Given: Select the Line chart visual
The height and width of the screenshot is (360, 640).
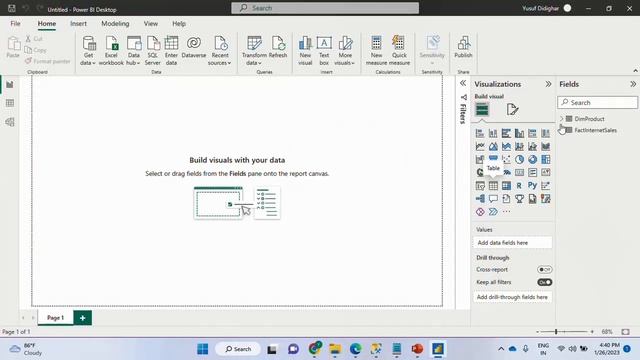Looking at the screenshot, I should point(480,146).
